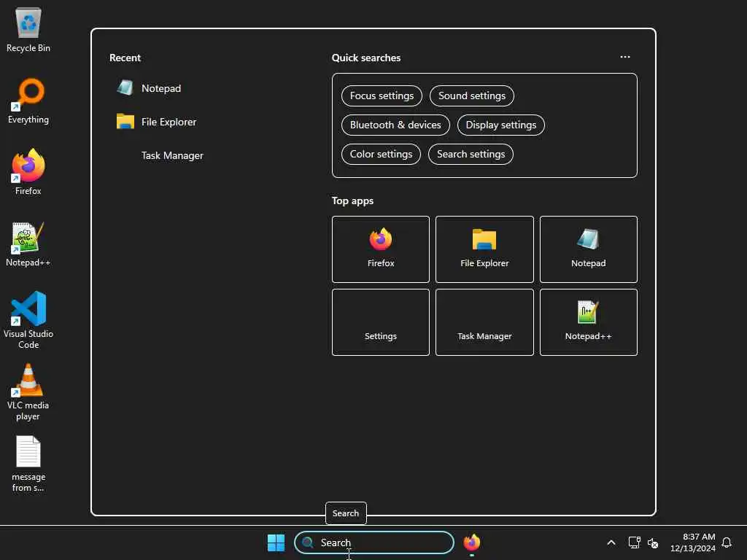
Task: Click the muted volume tray icon
Action: 653,542
